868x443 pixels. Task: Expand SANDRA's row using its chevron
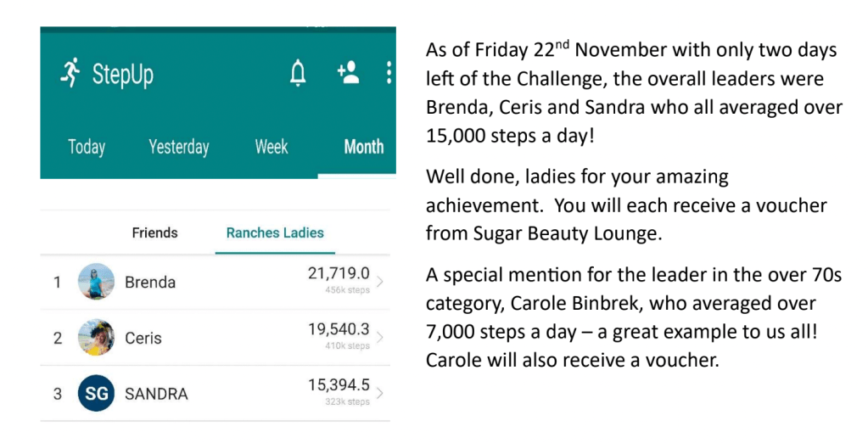tap(379, 394)
